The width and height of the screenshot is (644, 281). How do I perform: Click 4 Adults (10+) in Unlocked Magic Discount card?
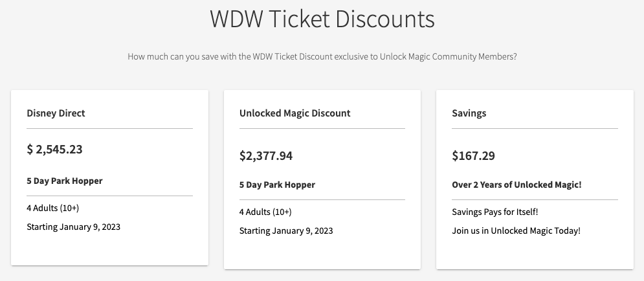[265, 212]
